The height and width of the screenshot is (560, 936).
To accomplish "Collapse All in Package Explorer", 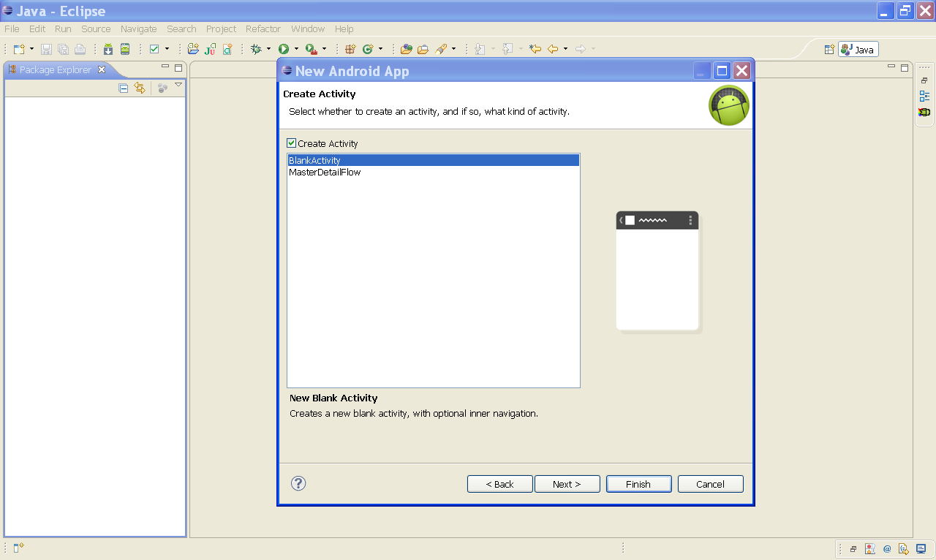I will coord(123,87).
